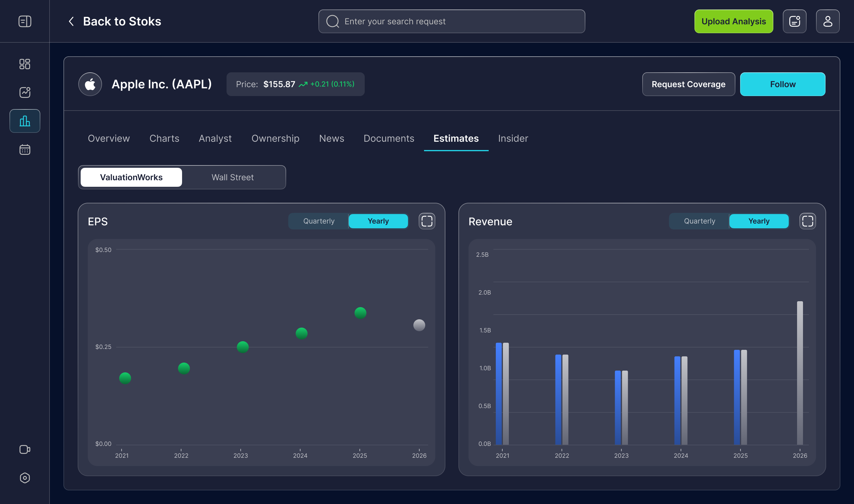Open the notifications icon in the top bar
Screen dimensions: 854x504
tap(795, 21)
